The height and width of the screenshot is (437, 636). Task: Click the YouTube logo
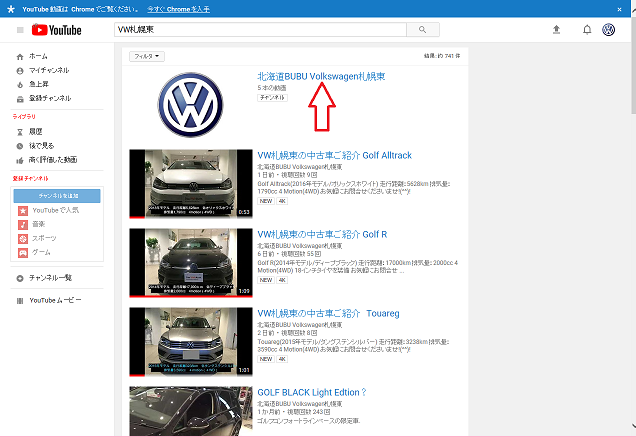click(56, 30)
